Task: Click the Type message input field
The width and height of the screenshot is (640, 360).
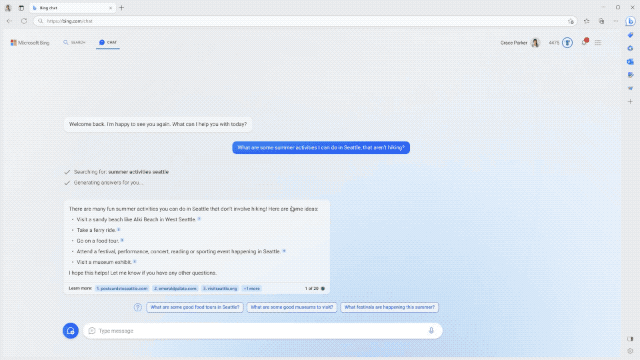Action: point(263,331)
